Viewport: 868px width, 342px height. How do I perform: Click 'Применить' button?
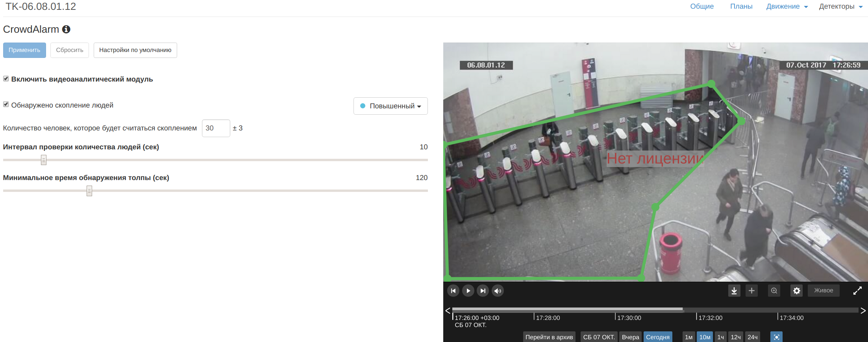point(24,50)
